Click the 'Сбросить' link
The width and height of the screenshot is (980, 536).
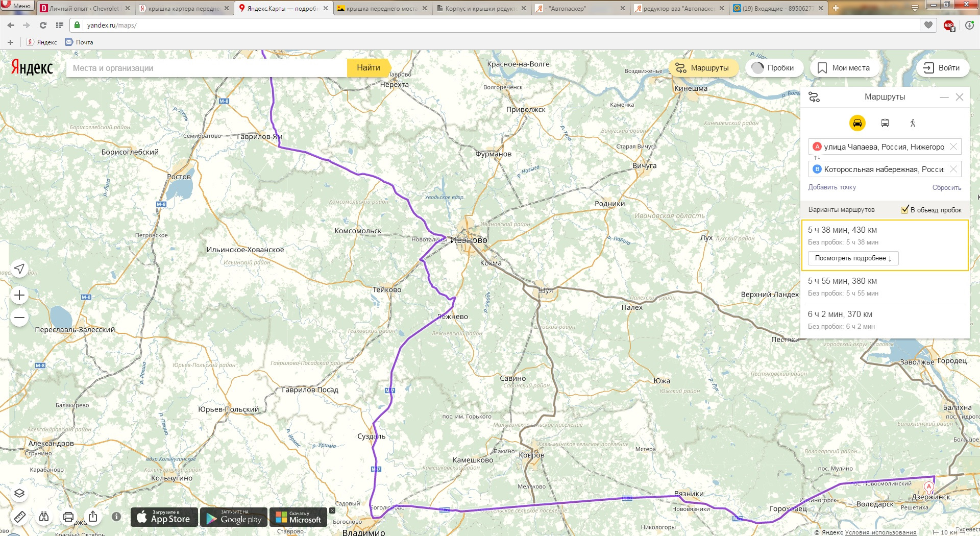tap(947, 187)
